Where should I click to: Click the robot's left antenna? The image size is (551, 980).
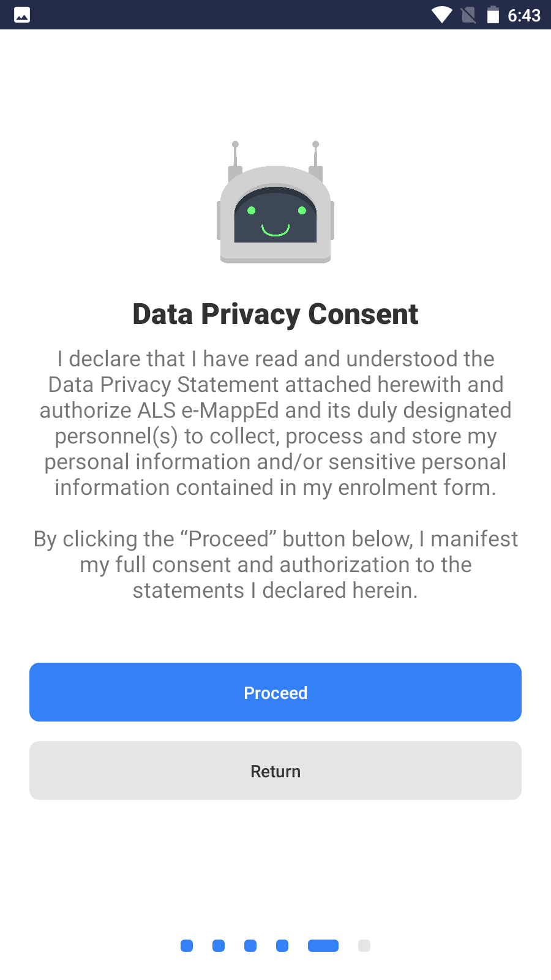coord(235,156)
